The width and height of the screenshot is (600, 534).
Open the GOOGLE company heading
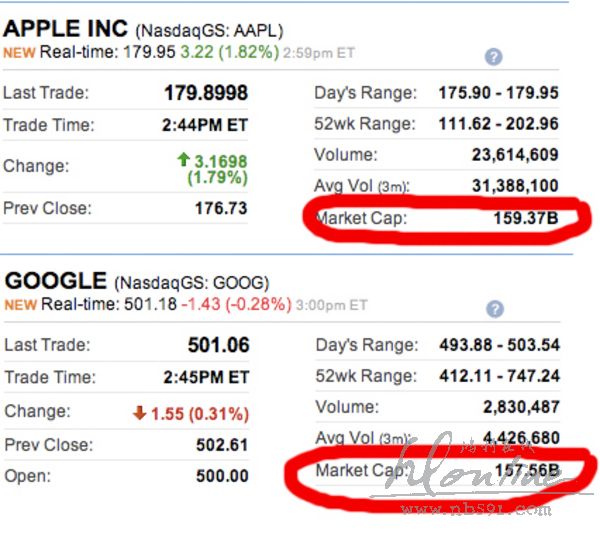[56, 281]
